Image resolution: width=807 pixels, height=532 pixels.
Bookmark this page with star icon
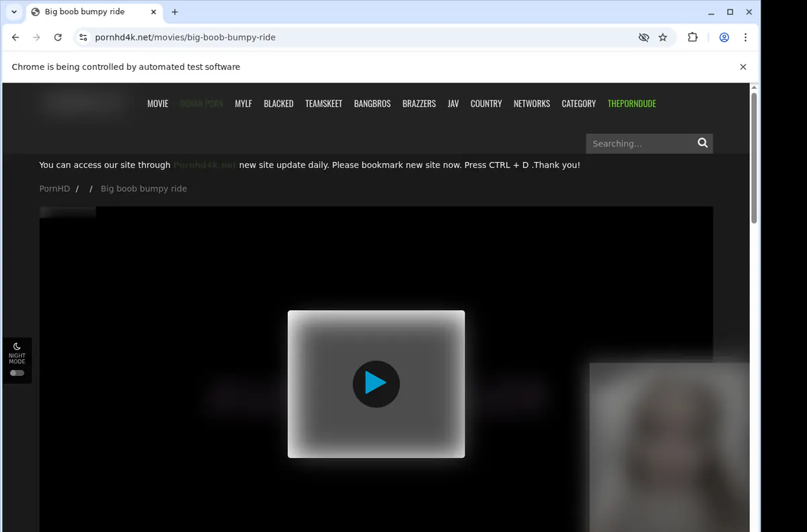point(663,38)
